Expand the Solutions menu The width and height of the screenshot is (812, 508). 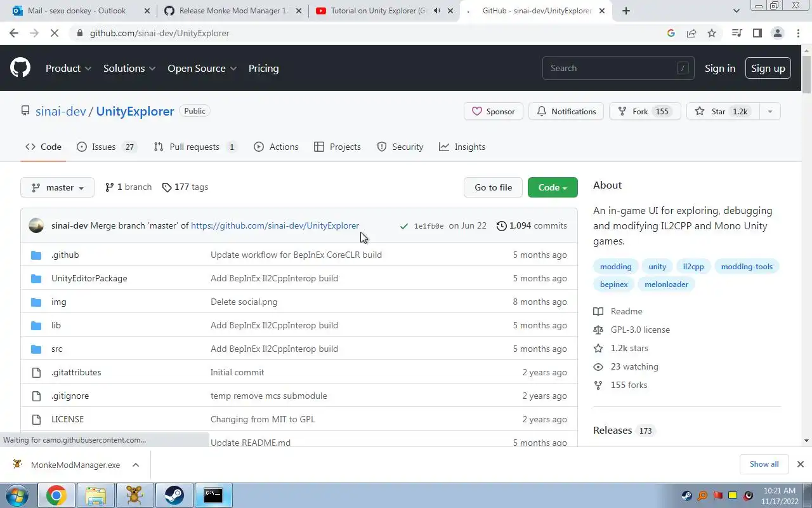(129, 68)
